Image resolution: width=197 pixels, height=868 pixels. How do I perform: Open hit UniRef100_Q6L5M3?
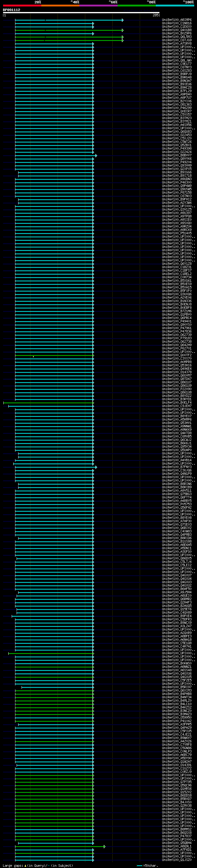click(177, 37)
